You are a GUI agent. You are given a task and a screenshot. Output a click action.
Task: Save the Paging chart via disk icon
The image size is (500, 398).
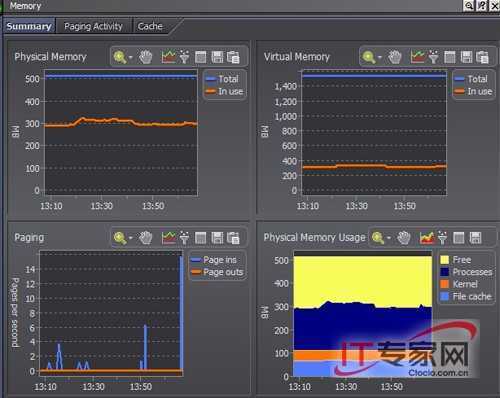[x=217, y=238]
